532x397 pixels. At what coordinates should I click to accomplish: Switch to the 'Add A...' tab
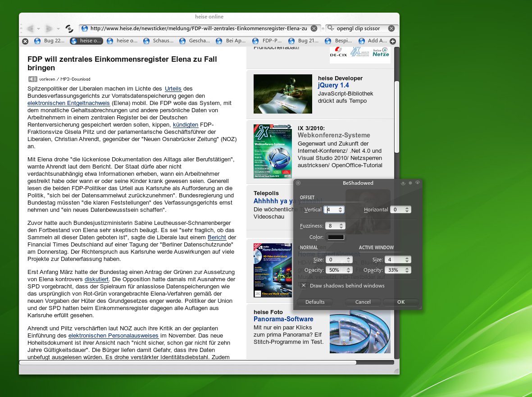click(373, 41)
